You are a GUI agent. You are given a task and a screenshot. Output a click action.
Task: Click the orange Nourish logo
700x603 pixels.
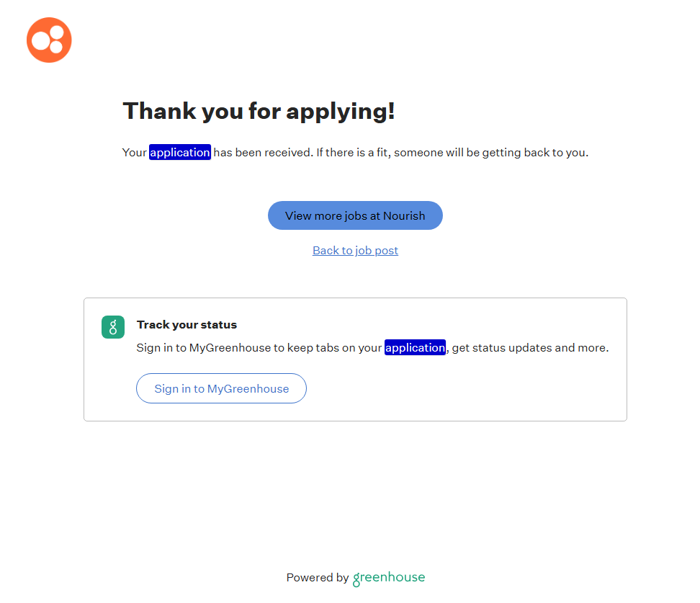pyautogui.click(x=49, y=40)
